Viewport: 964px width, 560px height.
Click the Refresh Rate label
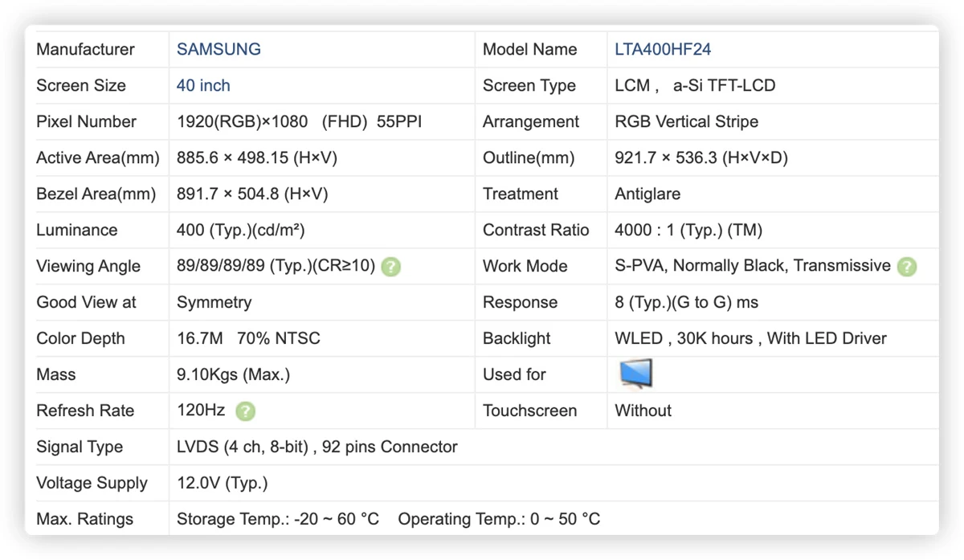[x=85, y=411]
